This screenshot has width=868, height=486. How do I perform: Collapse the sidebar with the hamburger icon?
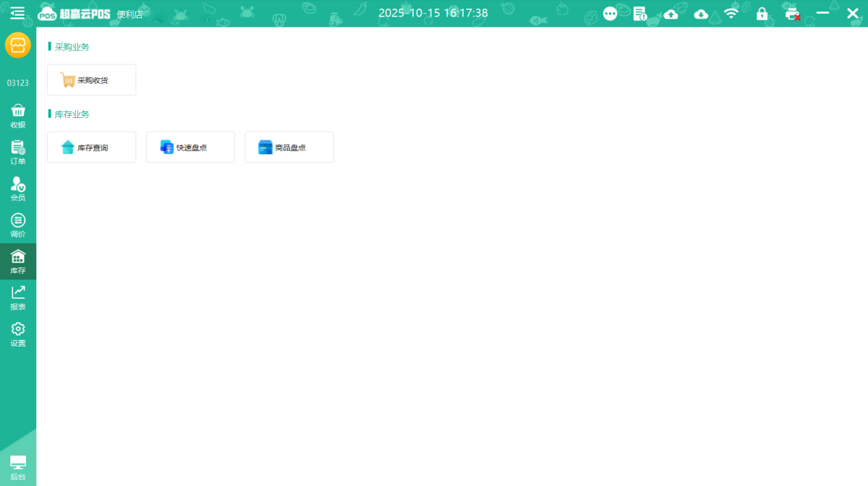pyautogui.click(x=17, y=13)
